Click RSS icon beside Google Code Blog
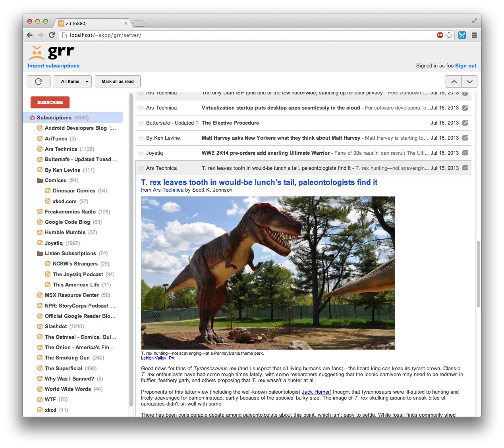The height and width of the screenshot is (448, 504). pos(40,222)
